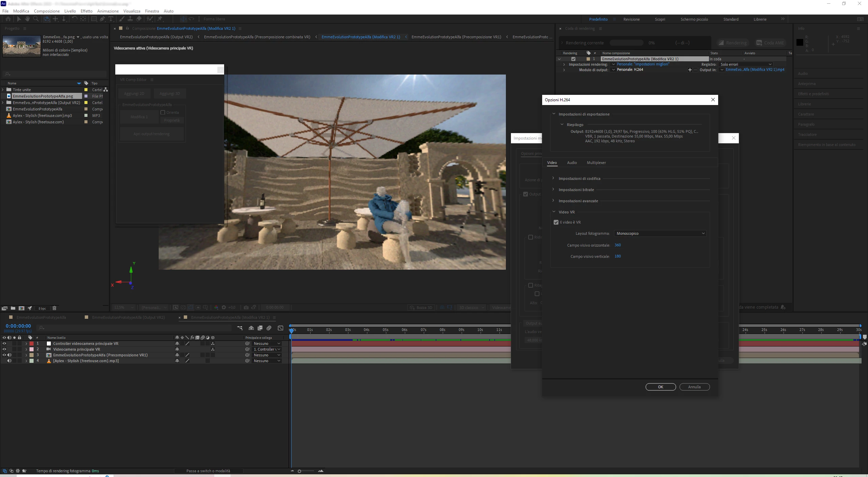Uncheck 'Il video è VR' checkbox
This screenshot has height=477, width=868.
point(556,222)
